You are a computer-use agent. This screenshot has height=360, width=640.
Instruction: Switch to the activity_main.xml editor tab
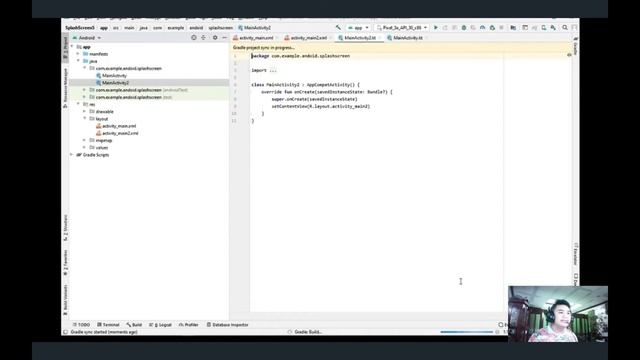[x=256, y=38]
